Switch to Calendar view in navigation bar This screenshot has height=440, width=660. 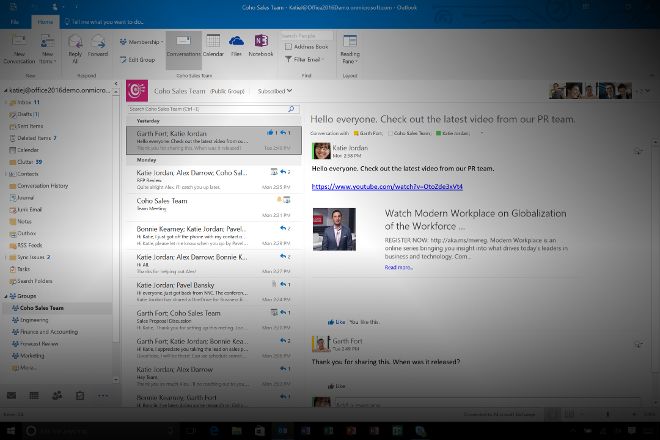pyautogui.click(x=34, y=395)
